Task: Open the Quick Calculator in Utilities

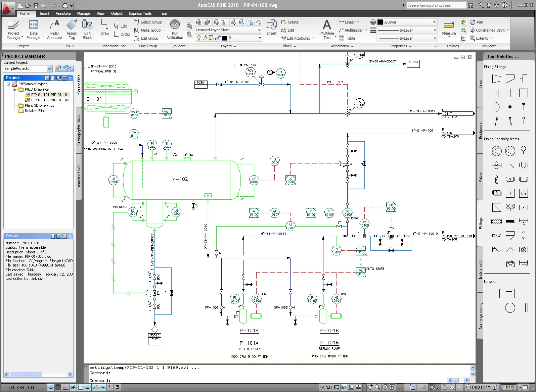Action: click(x=463, y=38)
